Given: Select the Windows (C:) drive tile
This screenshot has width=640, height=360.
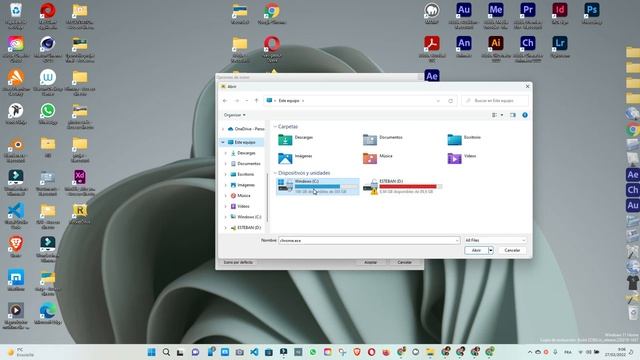Looking at the screenshot, I should click(318, 186).
